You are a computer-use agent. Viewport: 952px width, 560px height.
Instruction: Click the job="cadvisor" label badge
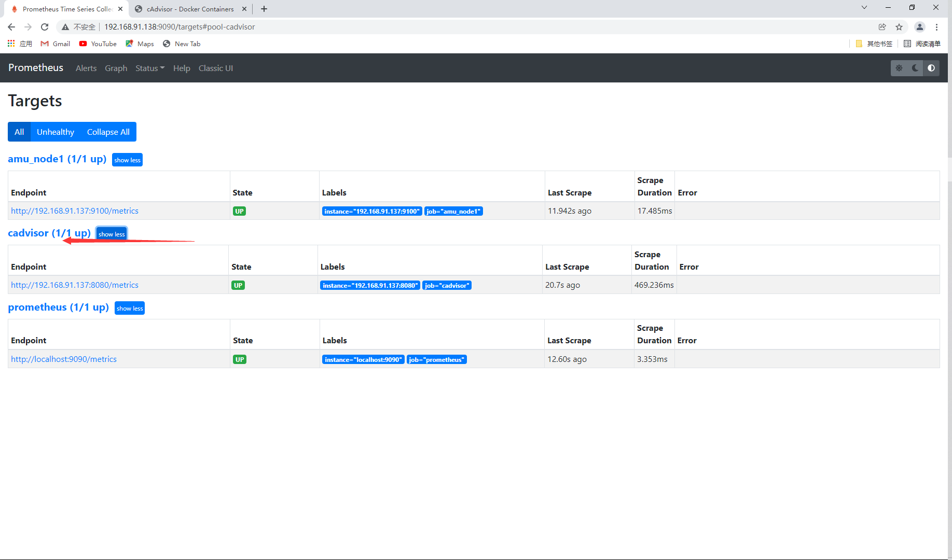click(447, 285)
